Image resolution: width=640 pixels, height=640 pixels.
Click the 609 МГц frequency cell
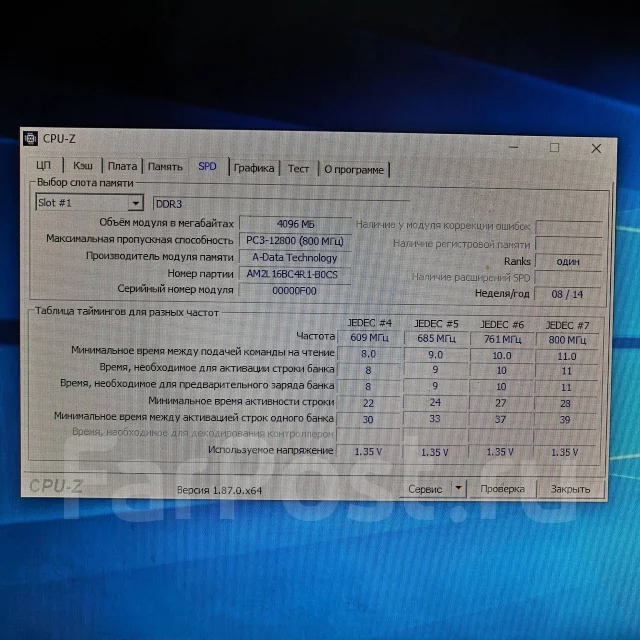[x=369, y=338]
